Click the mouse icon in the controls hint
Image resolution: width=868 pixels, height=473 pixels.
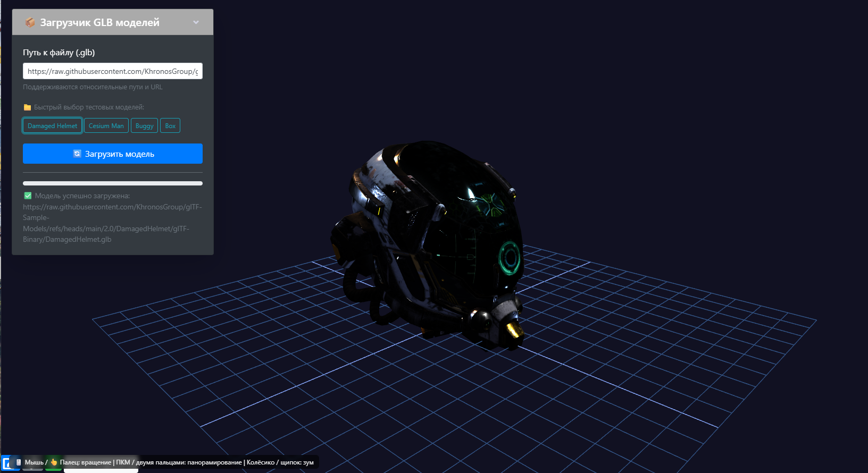click(19, 462)
